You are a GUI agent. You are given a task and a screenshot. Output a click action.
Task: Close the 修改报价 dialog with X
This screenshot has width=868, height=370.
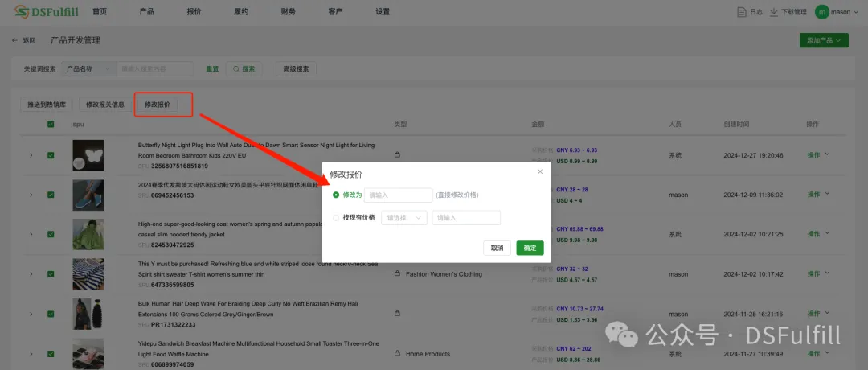click(x=540, y=171)
